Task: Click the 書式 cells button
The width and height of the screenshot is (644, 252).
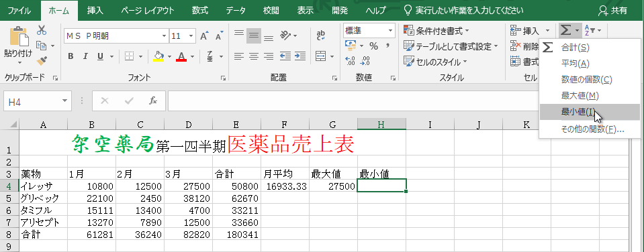Action: pos(524,62)
